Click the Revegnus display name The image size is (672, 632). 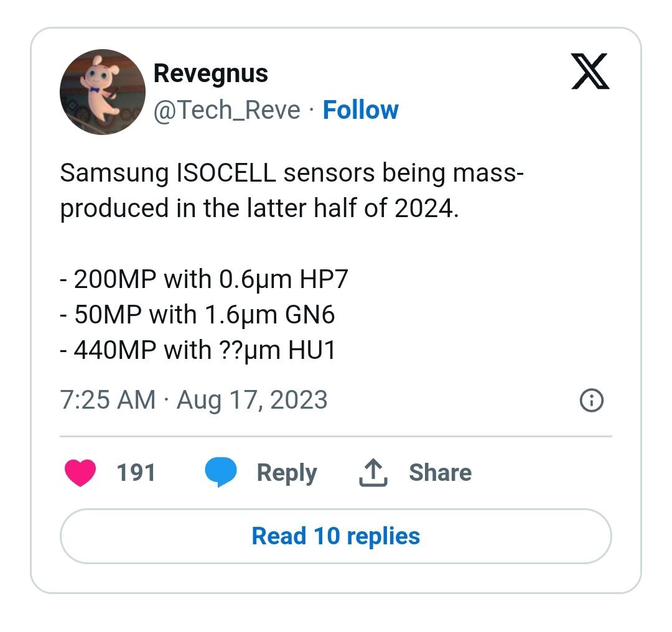(210, 73)
